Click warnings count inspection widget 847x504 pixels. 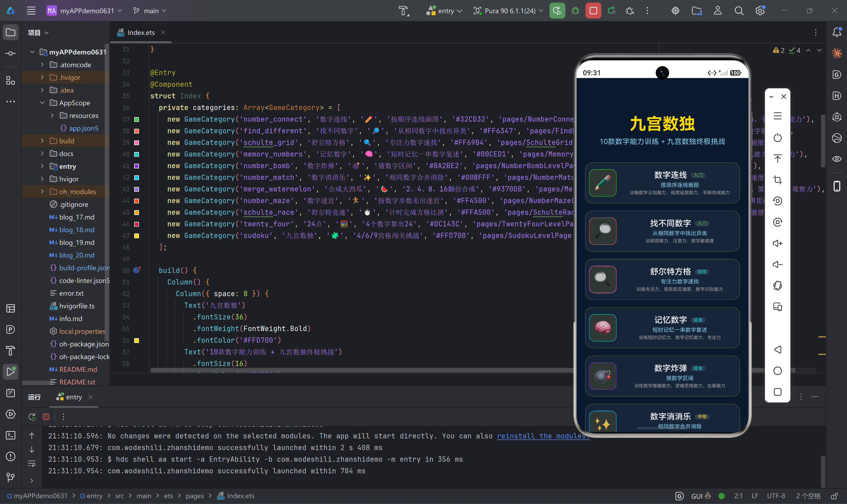(x=778, y=50)
